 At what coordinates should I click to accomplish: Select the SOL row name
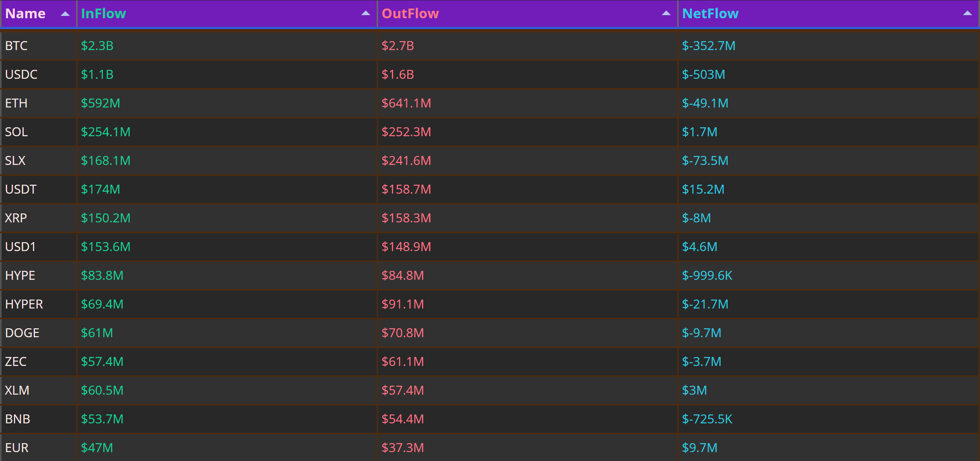[x=16, y=132]
